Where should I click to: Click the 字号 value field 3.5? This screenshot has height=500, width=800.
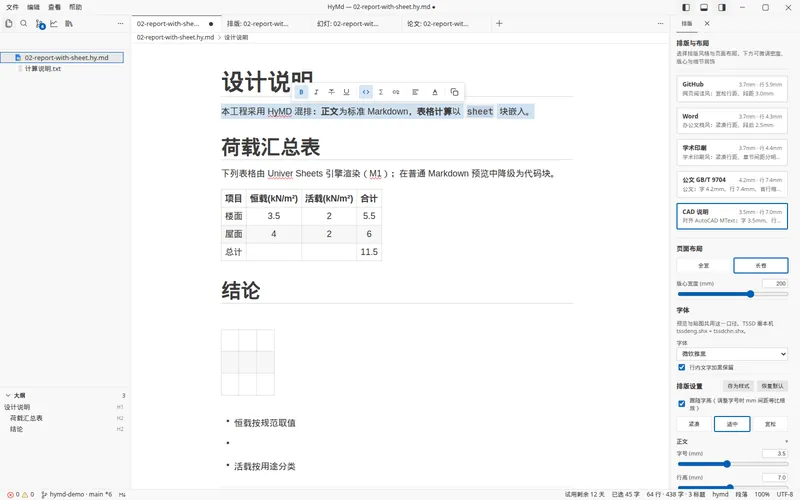pyautogui.click(x=775, y=453)
